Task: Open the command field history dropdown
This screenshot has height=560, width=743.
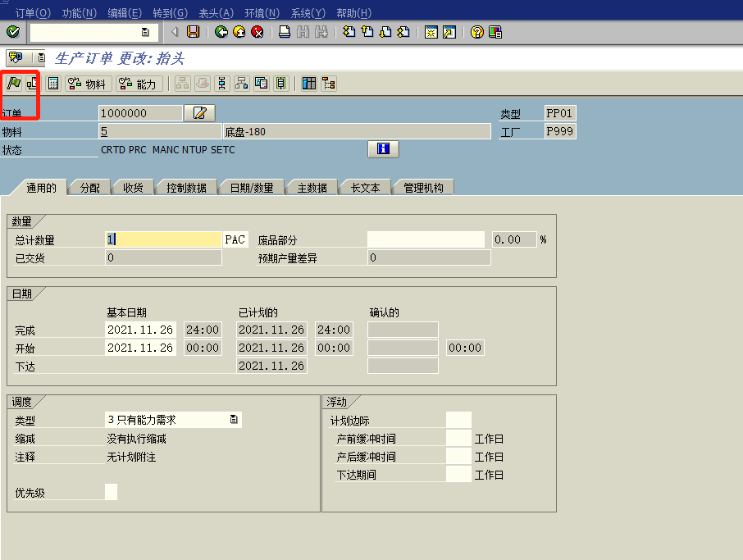Action: (x=145, y=32)
